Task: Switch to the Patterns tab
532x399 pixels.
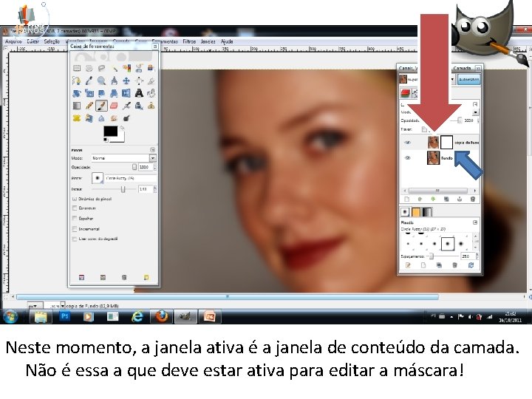Action: (416, 212)
